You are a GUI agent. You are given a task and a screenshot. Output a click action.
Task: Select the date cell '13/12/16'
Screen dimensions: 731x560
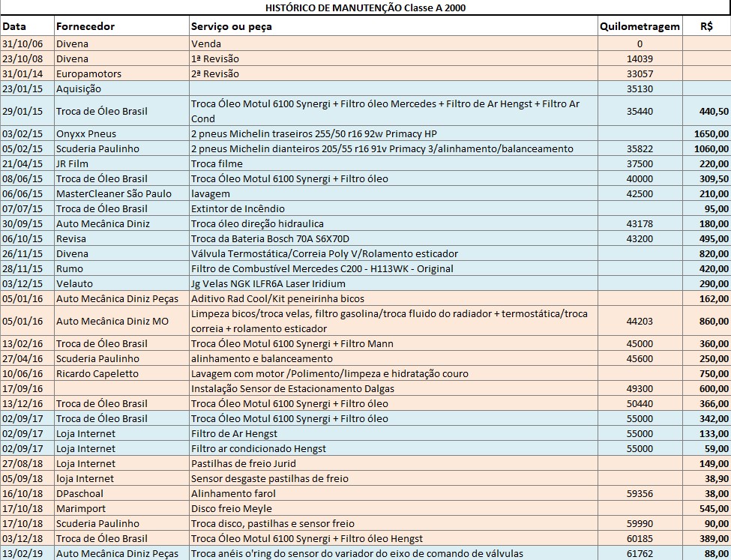(x=28, y=403)
